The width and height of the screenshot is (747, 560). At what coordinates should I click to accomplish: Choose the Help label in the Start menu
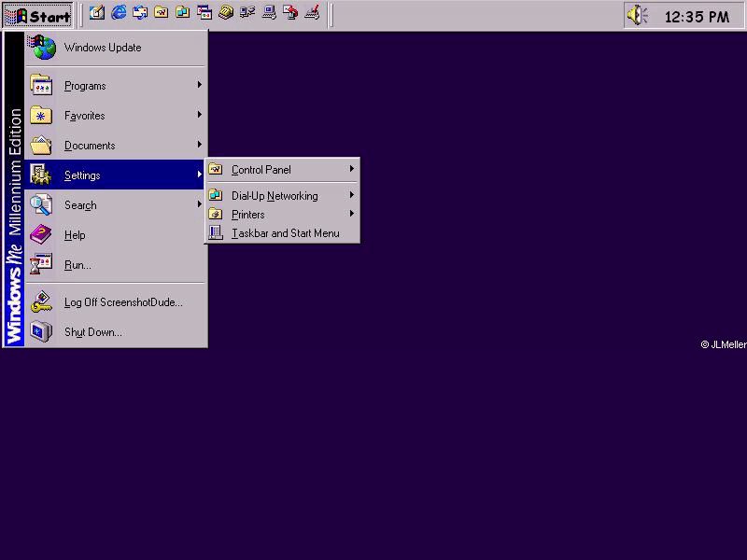pos(75,235)
